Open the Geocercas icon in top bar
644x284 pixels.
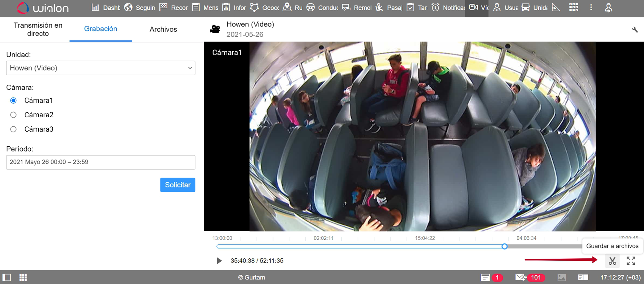pos(255,8)
